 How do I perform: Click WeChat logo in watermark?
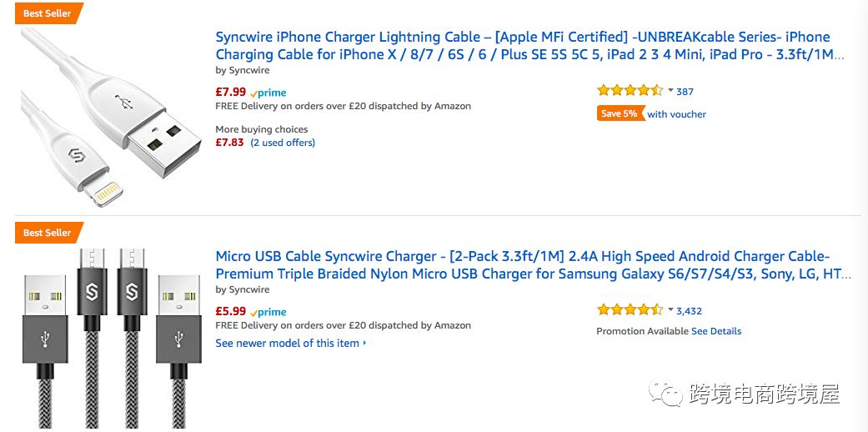[668, 394]
